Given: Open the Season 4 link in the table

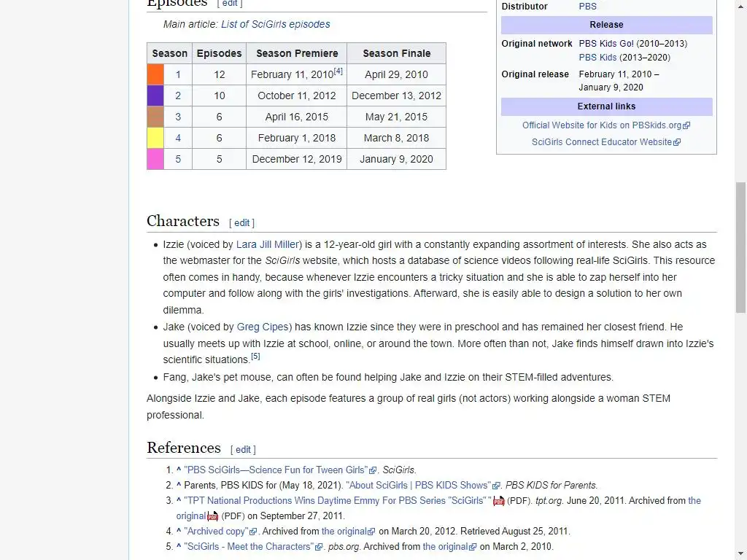Looking at the screenshot, I should click(x=178, y=138).
